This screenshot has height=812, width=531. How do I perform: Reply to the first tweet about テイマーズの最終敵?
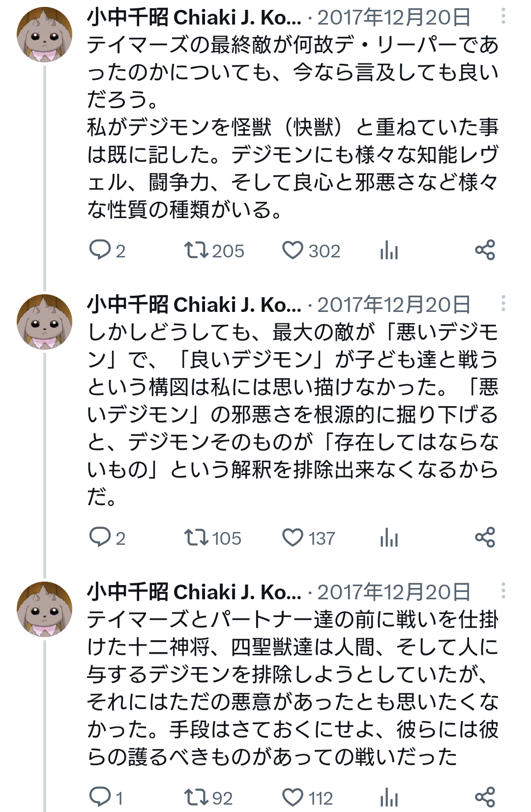[x=100, y=250]
